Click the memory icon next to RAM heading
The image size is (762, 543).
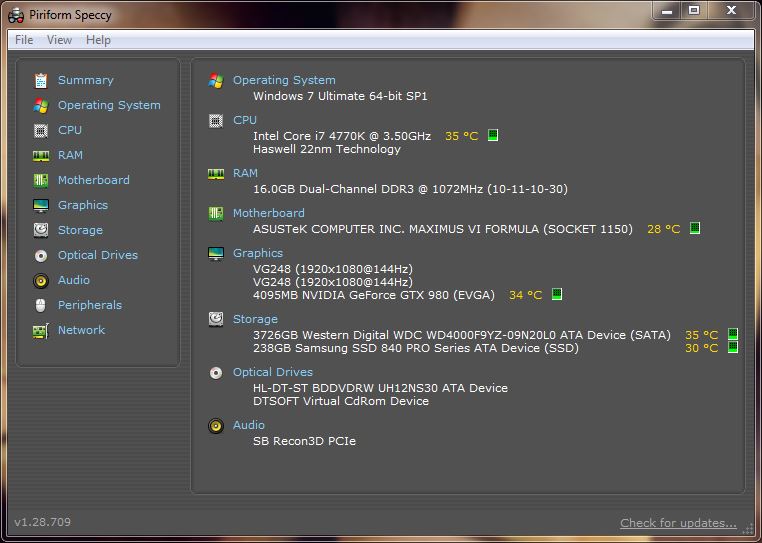pos(216,174)
